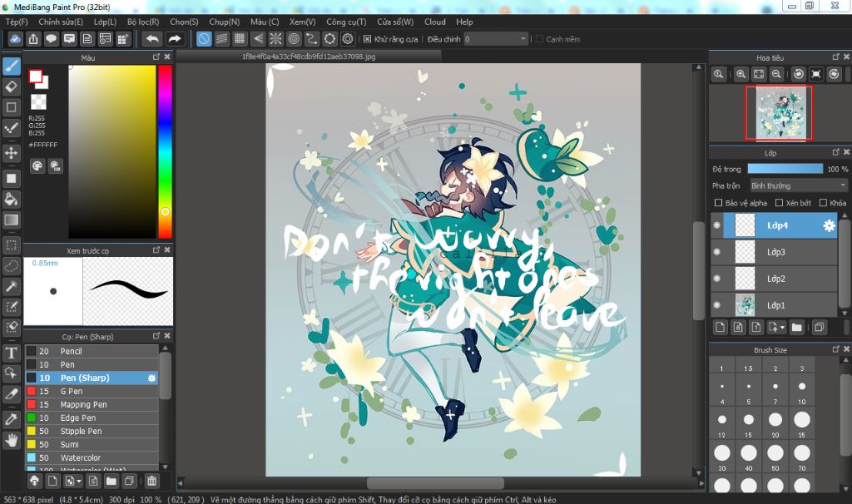Click the navigator preview thumbnail

[779, 113]
